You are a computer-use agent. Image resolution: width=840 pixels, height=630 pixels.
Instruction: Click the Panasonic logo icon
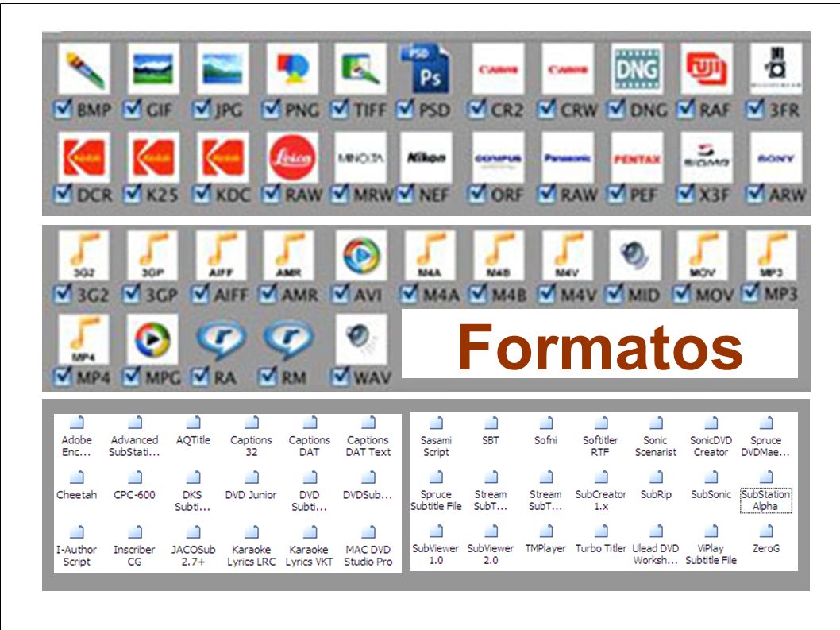tap(568, 157)
